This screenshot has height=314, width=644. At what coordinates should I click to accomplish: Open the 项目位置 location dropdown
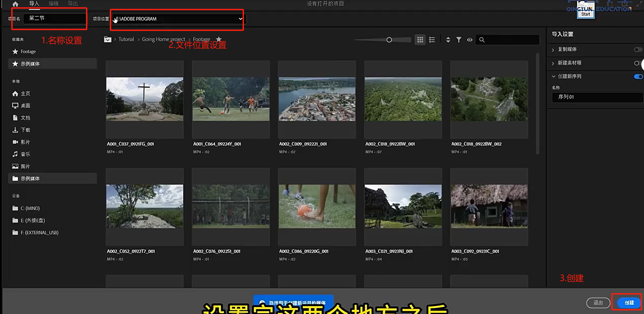click(x=240, y=19)
